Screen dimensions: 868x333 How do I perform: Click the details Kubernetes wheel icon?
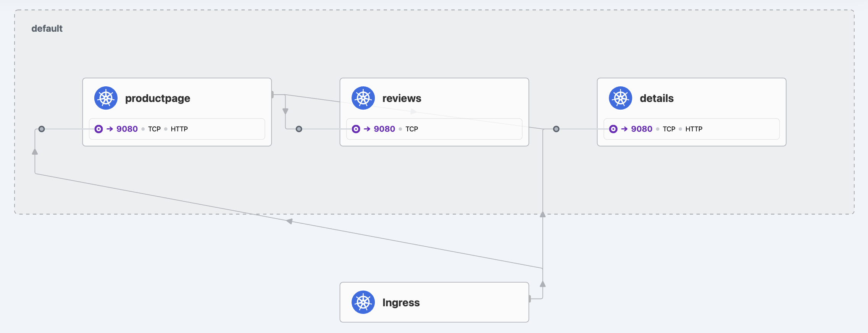pyautogui.click(x=620, y=98)
